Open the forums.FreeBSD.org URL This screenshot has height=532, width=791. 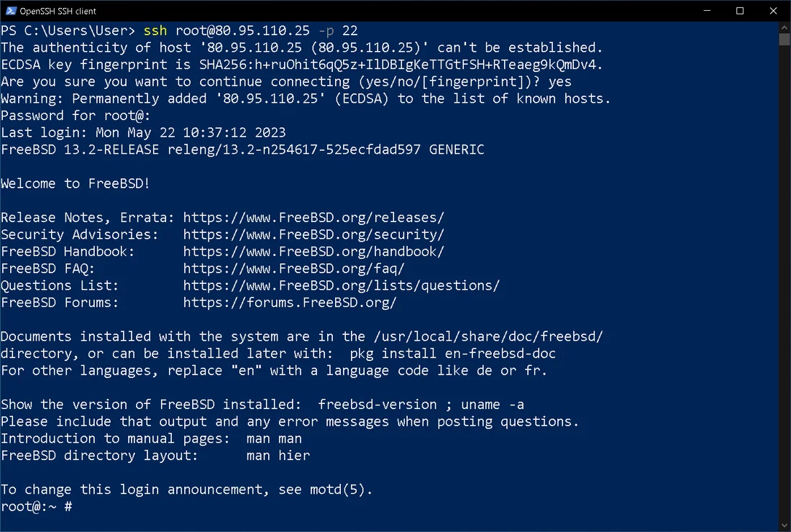pos(290,303)
